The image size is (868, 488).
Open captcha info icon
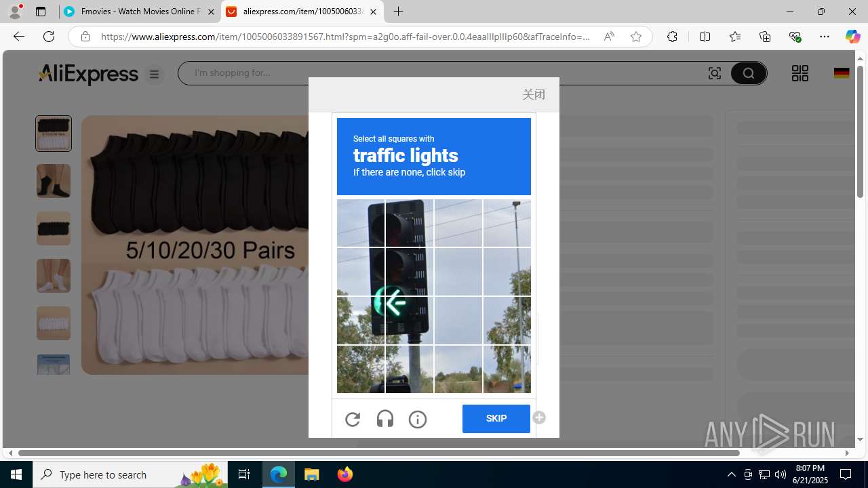(418, 420)
